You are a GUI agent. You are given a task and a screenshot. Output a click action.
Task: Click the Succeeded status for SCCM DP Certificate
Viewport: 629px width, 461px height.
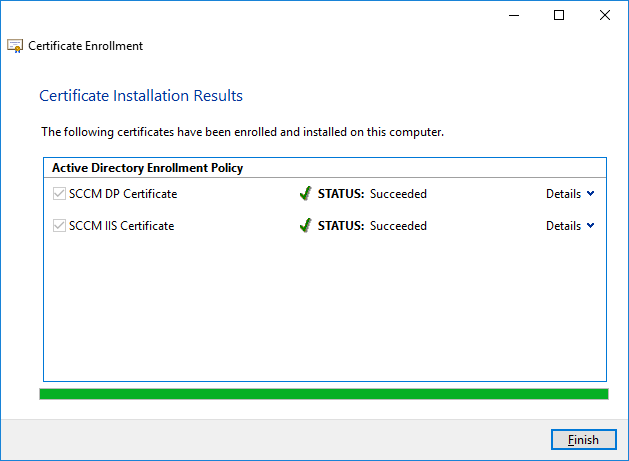398,194
